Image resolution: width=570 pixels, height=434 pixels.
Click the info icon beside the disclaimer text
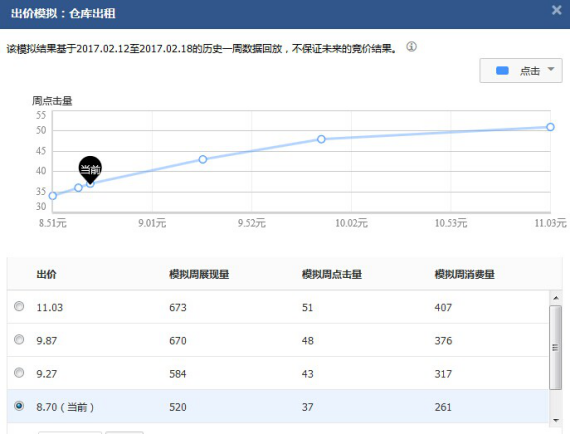(x=411, y=47)
